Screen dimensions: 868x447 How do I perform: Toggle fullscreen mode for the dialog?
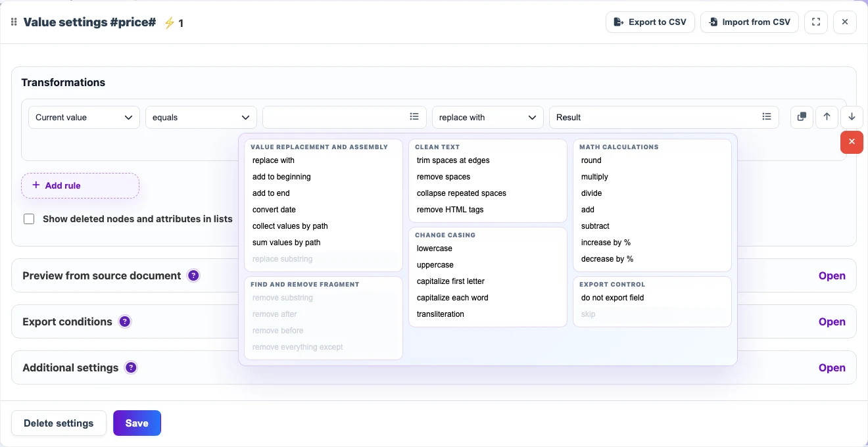pyautogui.click(x=816, y=22)
